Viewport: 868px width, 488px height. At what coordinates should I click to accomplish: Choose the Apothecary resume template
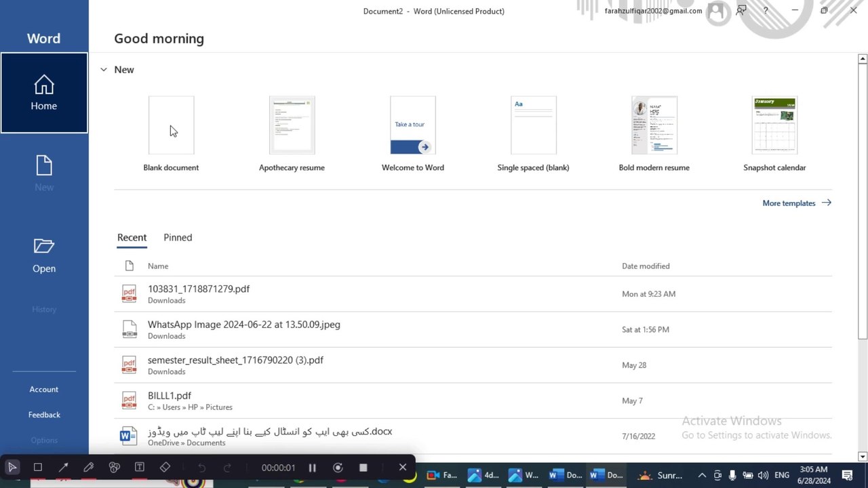coord(292,134)
